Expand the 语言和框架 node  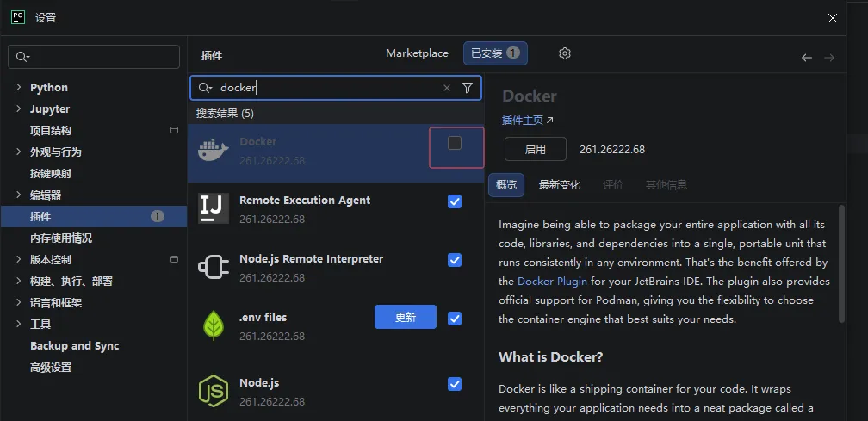click(19, 302)
